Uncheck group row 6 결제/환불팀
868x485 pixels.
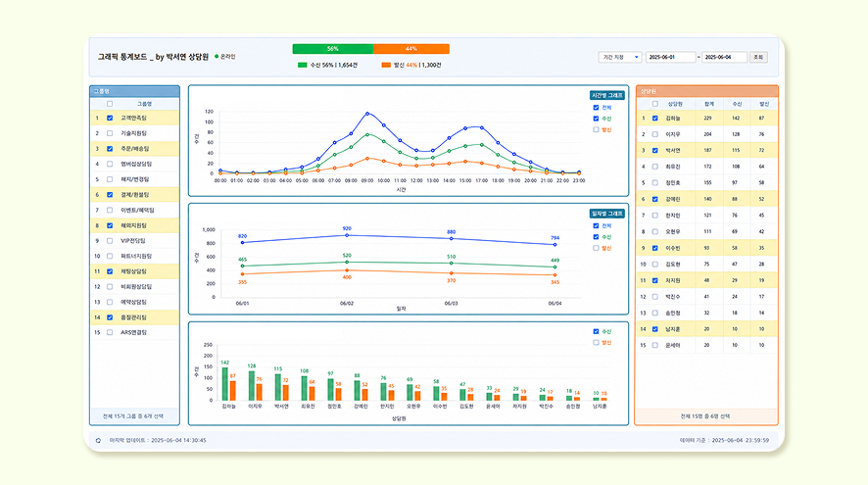pyautogui.click(x=110, y=195)
